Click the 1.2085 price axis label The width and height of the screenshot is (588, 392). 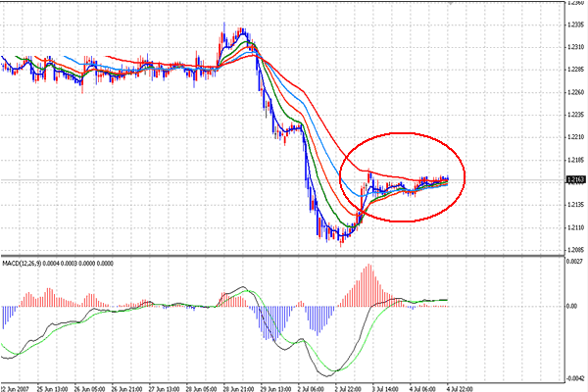click(x=575, y=250)
